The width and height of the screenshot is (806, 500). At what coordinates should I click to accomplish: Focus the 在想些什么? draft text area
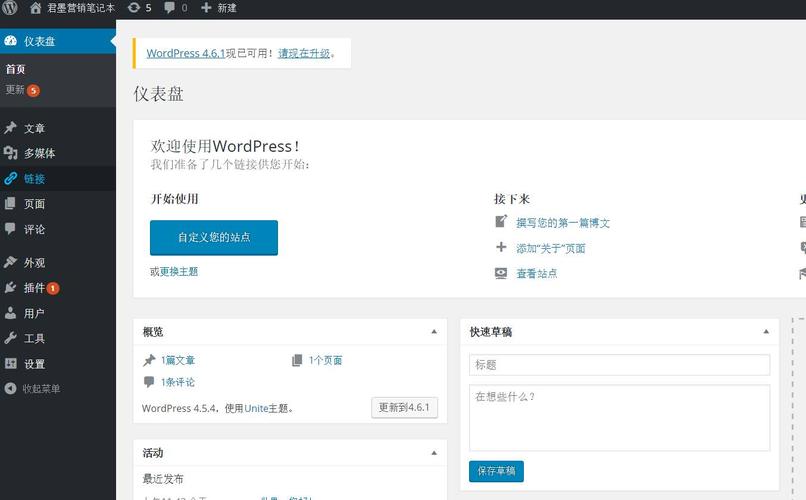point(619,418)
